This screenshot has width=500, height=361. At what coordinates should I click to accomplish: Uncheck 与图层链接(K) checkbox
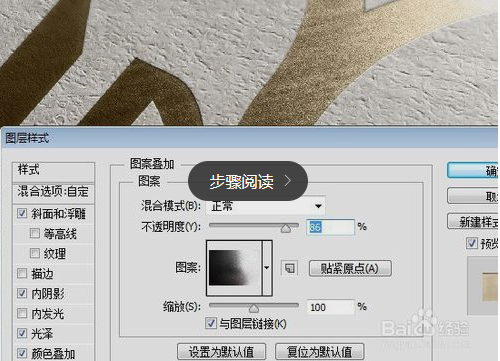tap(211, 323)
